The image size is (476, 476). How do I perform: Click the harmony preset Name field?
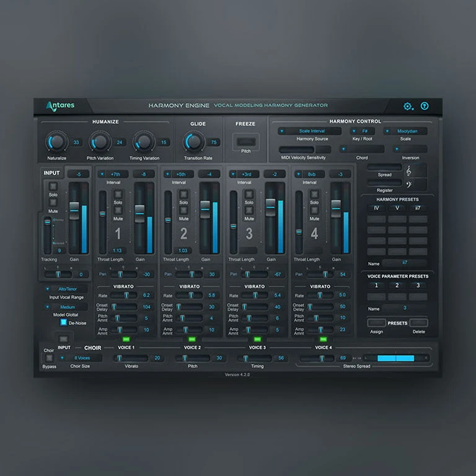405,263
